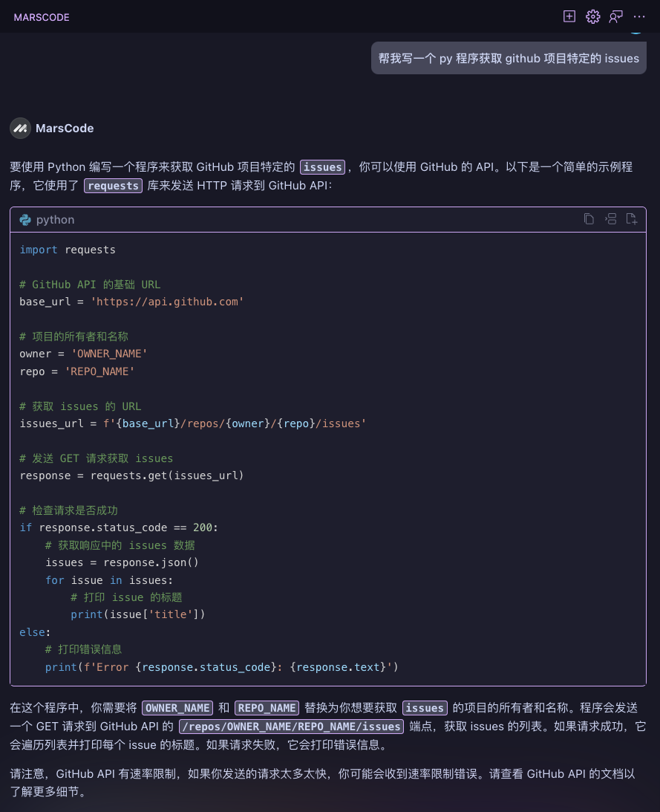The image size is (660, 812).
Task: Click the print Error f-string line
Action: coord(222,667)
